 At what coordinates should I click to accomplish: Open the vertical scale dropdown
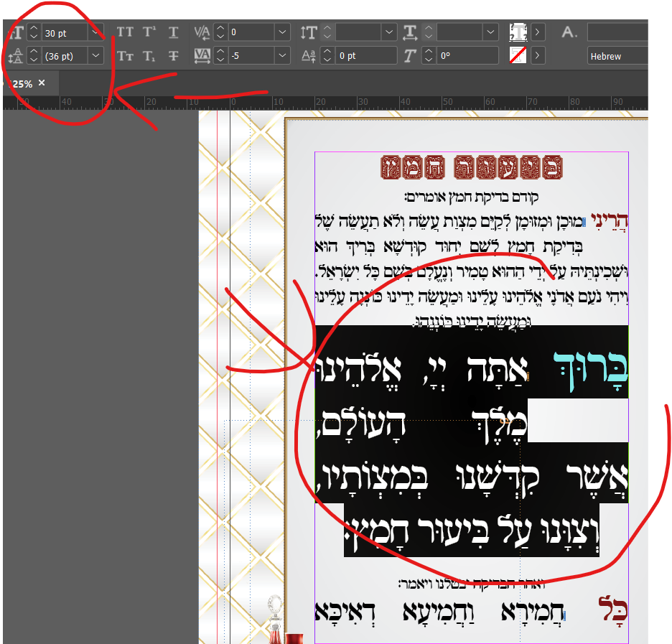388,32
